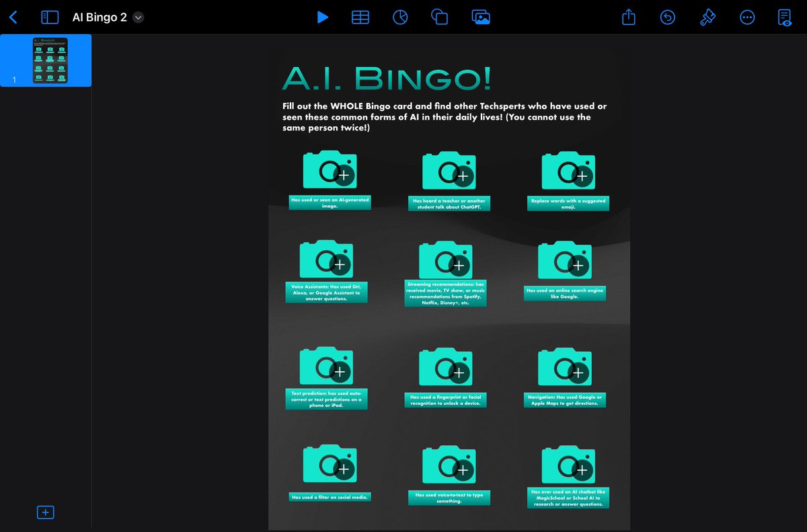
Task: Select 'Has used an online search engine' label
Action: click(565, 293)
